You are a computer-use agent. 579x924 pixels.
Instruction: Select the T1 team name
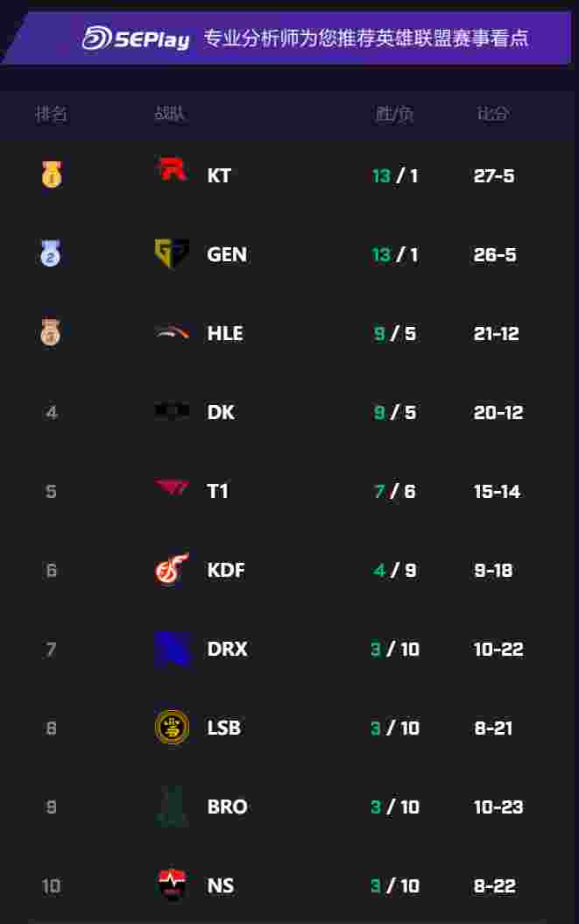tap(217, 491)
